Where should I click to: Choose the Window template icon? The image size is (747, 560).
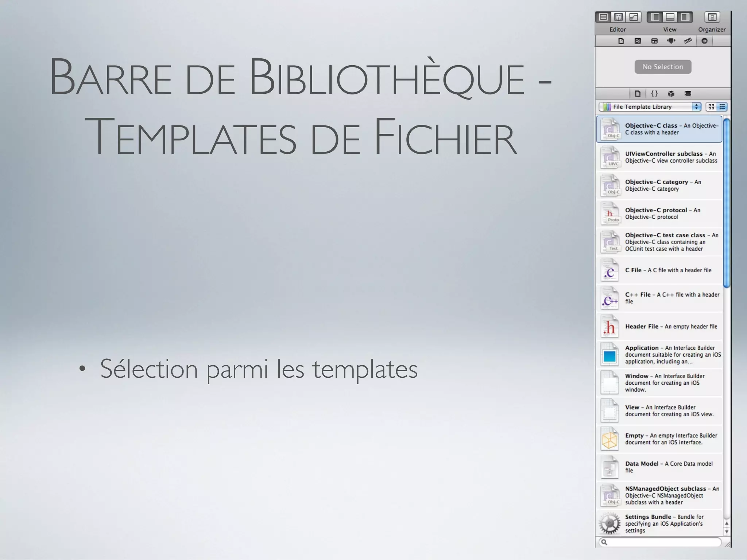tap(609, 382)
